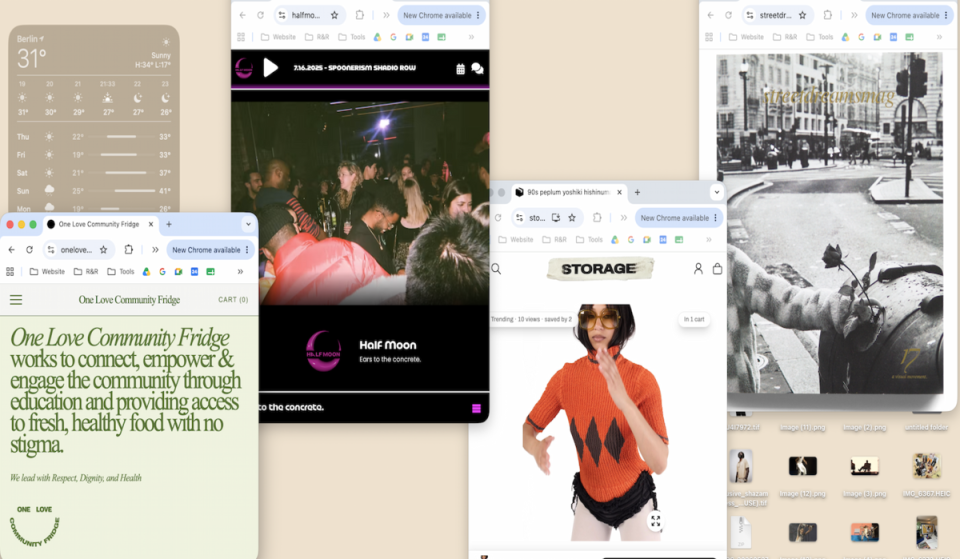Expand the product image fullscreen
This screenshot has width=960, height=559.
656,521
